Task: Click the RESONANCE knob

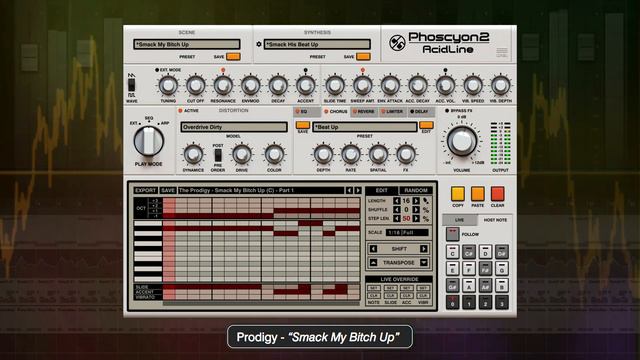Action: click(x=223, y=86)
